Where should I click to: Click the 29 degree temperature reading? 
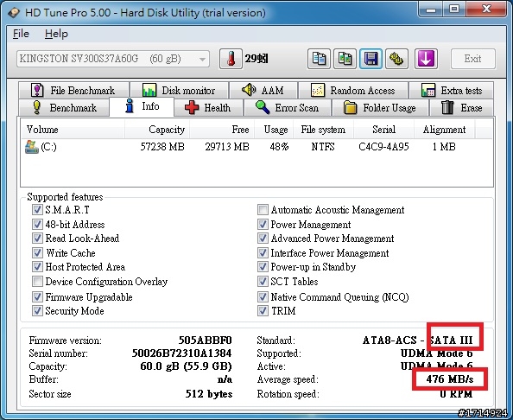(256, 59)
